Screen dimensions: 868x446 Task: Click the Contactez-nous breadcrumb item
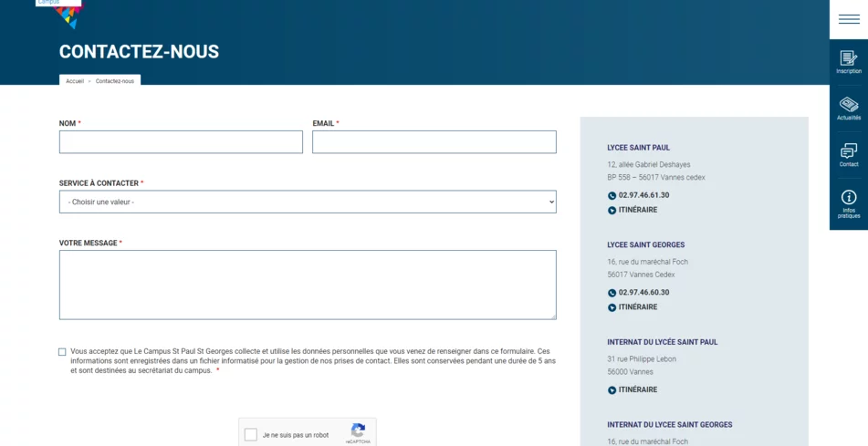[x=115, y=81]
